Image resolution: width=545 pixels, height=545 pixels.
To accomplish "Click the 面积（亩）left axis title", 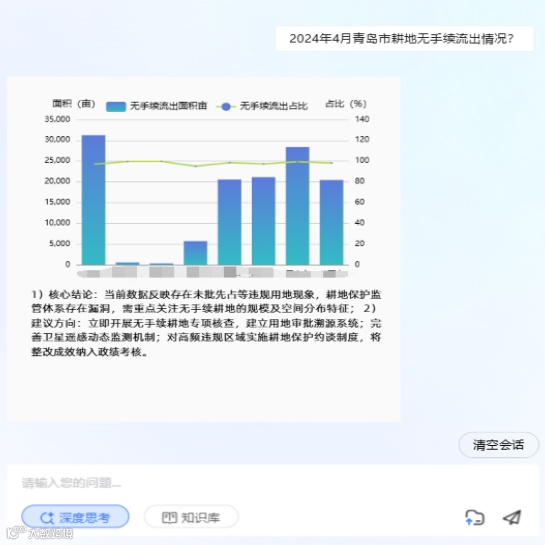I will click(74, 104).
